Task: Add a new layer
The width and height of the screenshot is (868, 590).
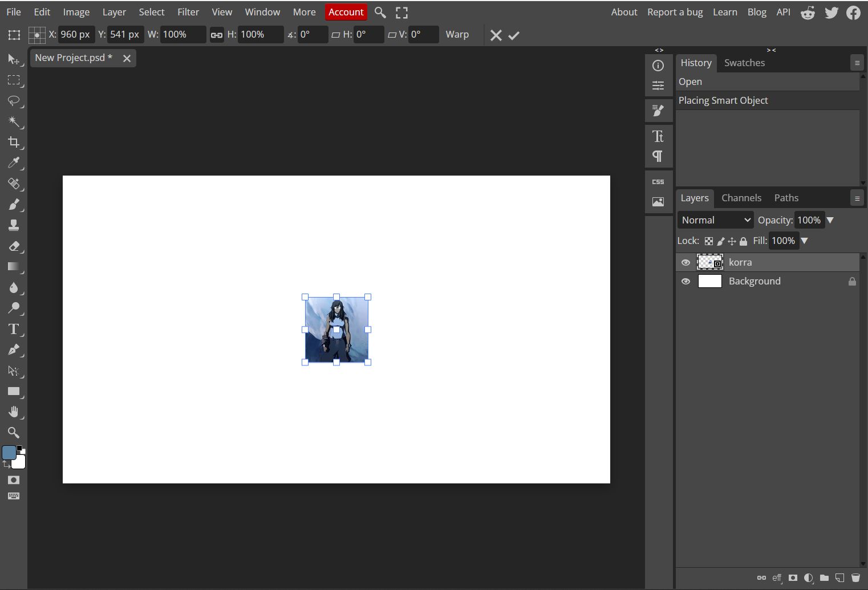Action: [x=839, y=578]
